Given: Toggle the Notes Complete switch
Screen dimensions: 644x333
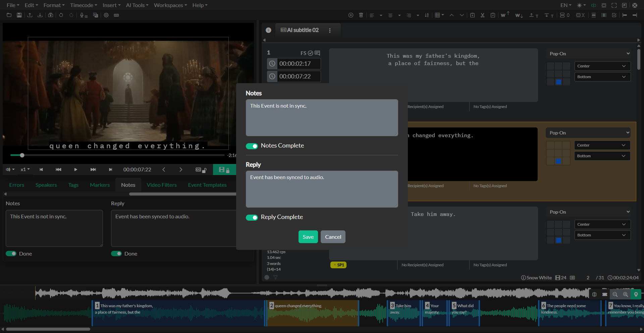Looking at the screenshot, I should tap(252, 146).
